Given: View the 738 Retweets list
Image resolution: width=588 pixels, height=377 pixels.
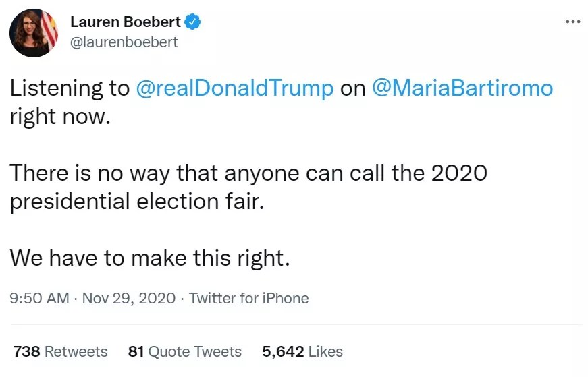Looking at the screenshot, I should [61, 351].
